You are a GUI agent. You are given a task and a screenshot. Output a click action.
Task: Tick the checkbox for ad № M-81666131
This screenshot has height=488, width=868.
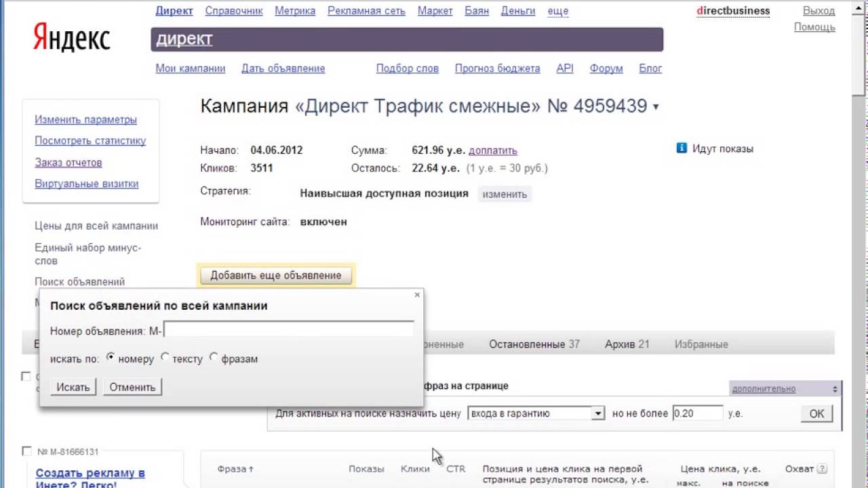tap(26, 451)
